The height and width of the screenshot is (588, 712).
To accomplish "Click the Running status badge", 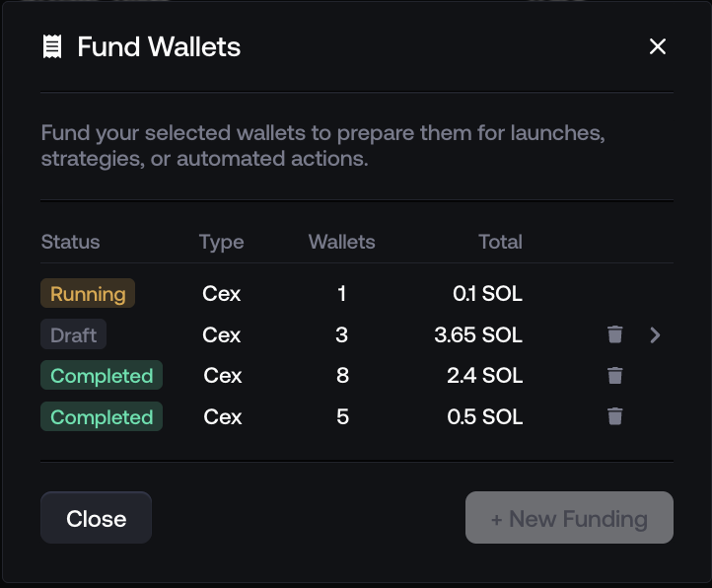I will [88, 294].
